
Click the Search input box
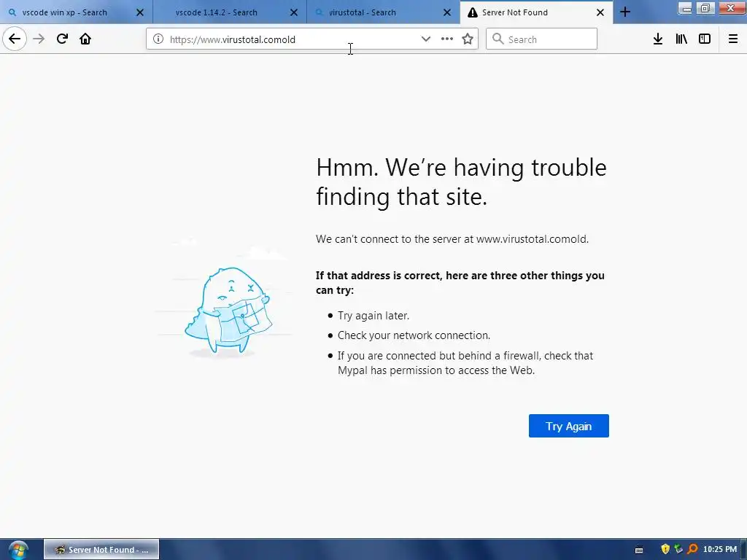[541, 39]
